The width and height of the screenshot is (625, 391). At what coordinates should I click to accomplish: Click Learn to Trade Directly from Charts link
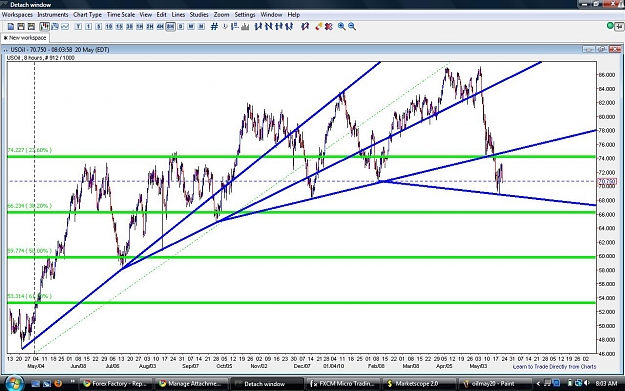(554, 367)
